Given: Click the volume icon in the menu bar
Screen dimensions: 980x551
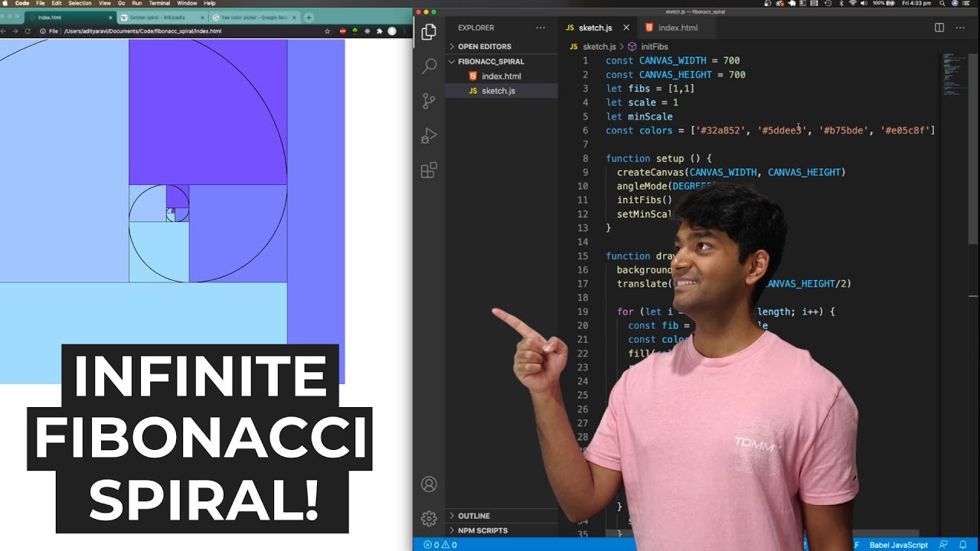Looking at the screenshot, I should 865,3.
